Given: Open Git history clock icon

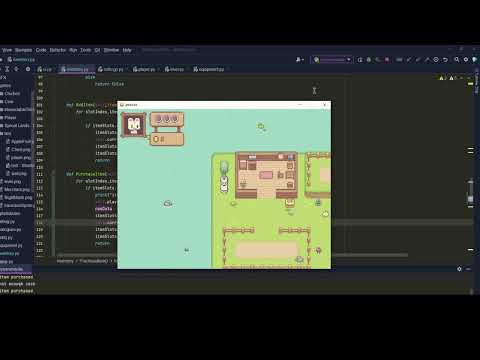Looking at the screenshot, I should point(436,60).
